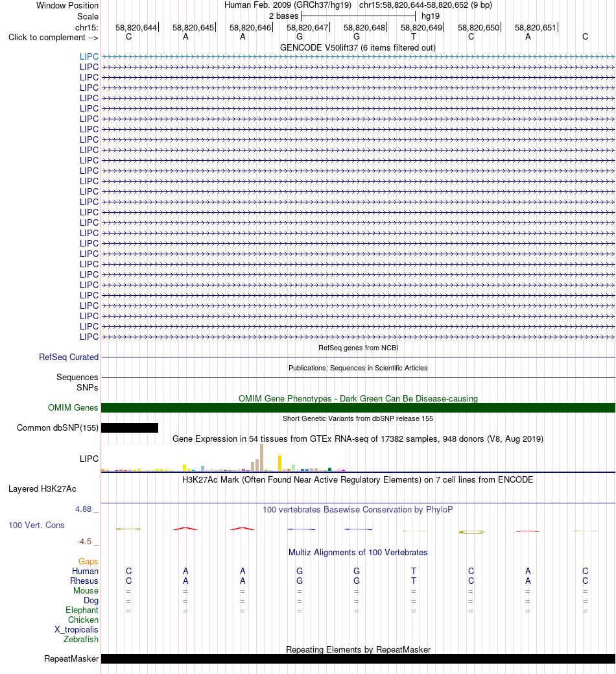Click the 4.88 upper scale value

point(84,509)
